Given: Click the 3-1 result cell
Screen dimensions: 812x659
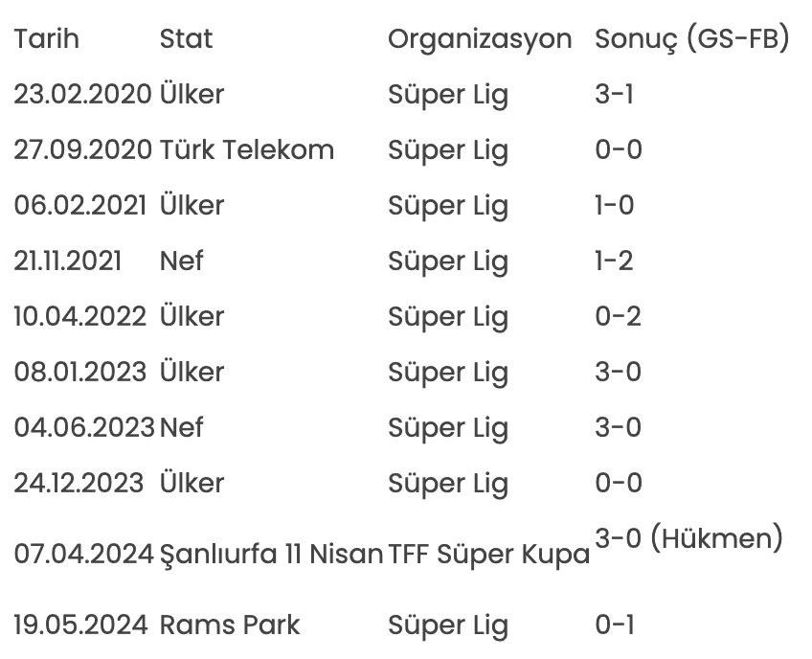Looking at the screenshot, I should point(614,94).
